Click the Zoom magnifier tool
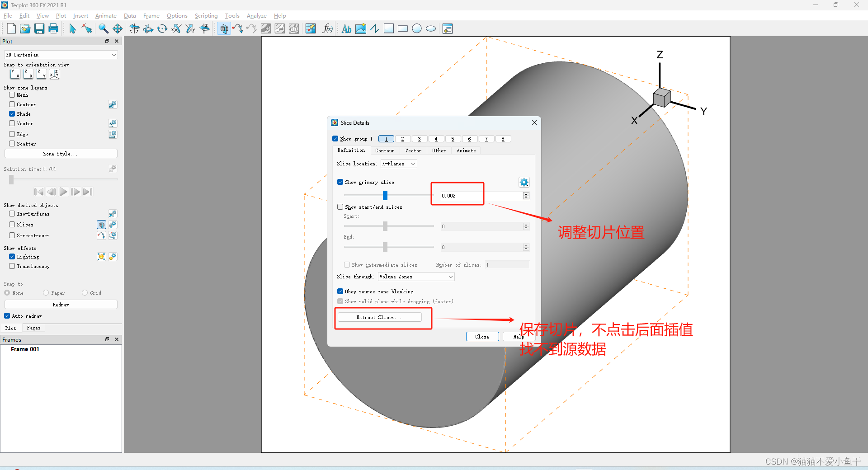868x470 pixels. [x=103, y=28]
